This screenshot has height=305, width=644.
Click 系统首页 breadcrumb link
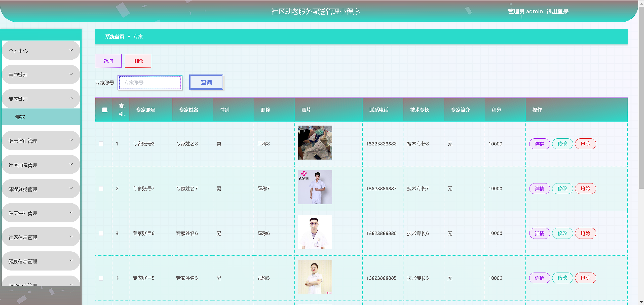(x=115, y=37)
